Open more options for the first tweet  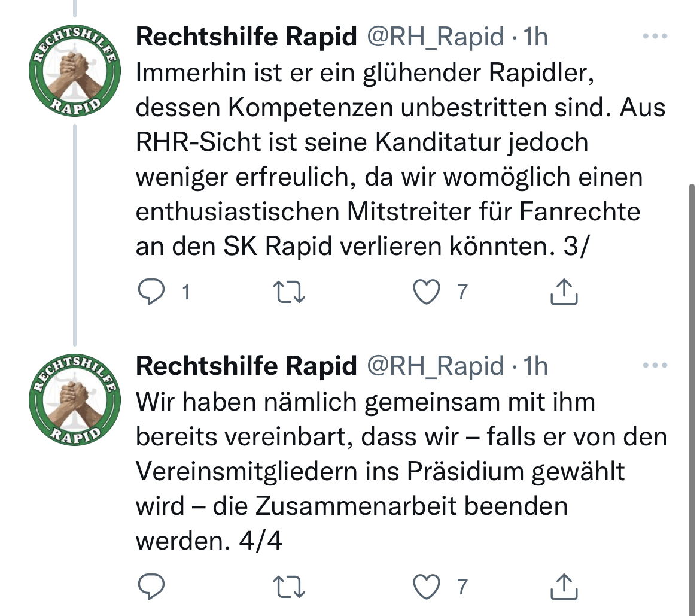coord(655,36)
